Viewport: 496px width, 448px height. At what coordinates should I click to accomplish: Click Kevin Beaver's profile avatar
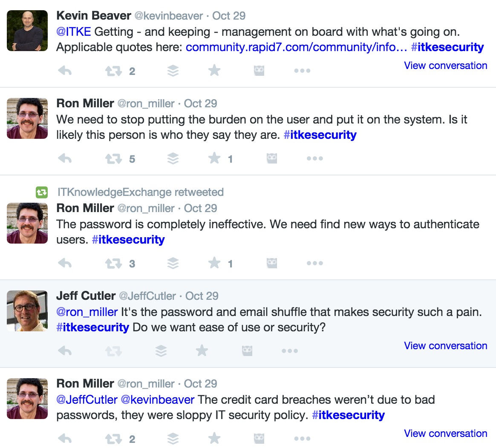click(x=27, y=31)
